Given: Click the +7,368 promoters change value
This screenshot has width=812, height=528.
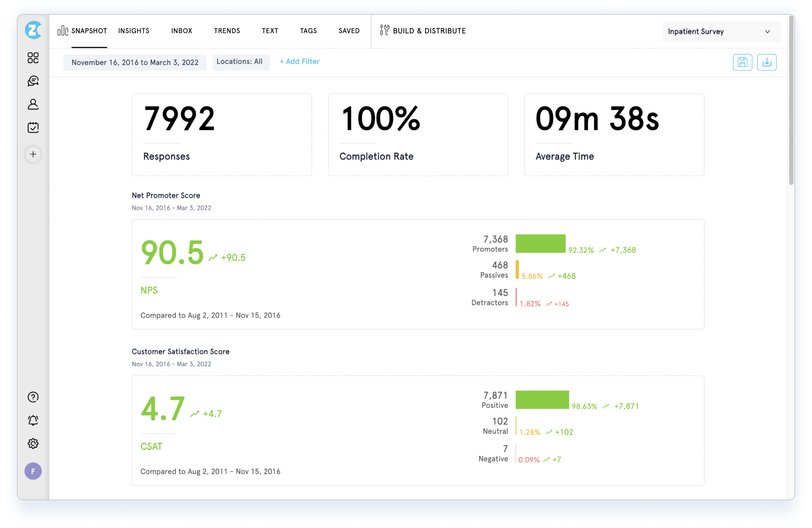Looking at the screenshot, I should pos(623,250).
